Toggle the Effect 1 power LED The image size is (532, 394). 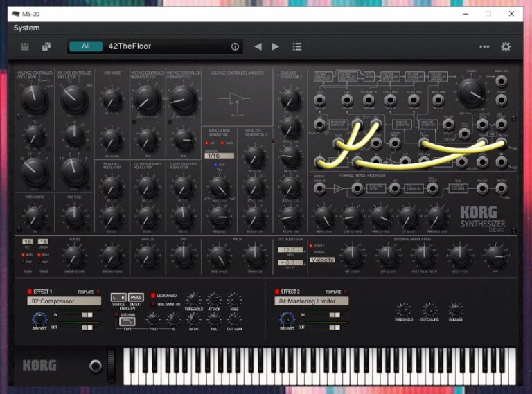(x=30, y=292)
